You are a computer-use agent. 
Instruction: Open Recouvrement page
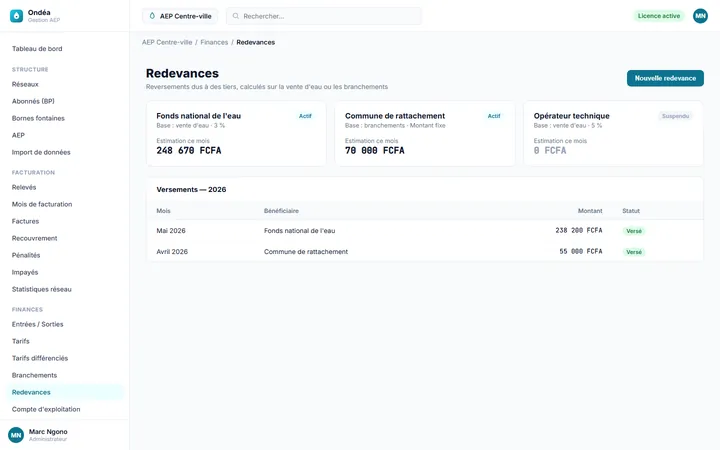tap(34, 238)
